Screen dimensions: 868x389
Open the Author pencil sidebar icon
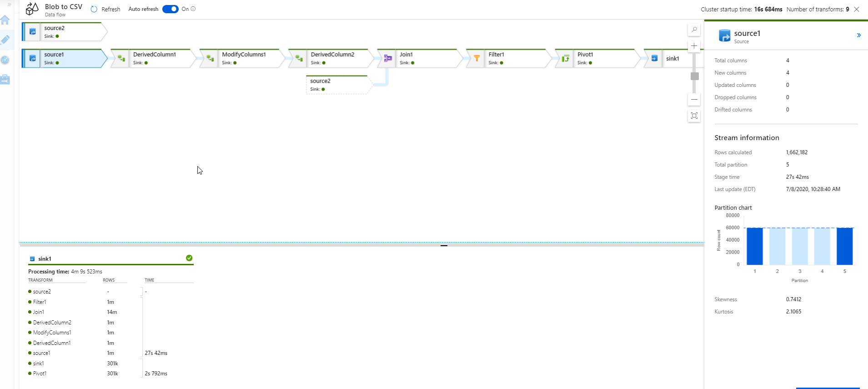(x=5, y=40)
